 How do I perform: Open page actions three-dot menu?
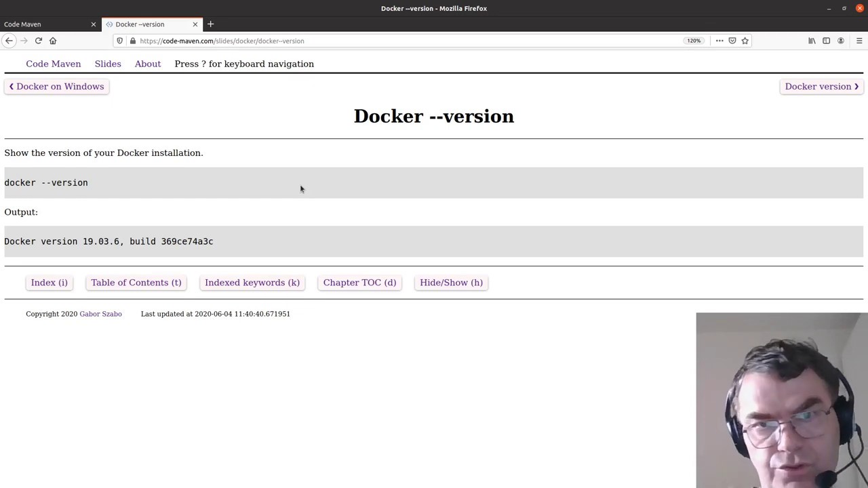[x=719, y=41]
